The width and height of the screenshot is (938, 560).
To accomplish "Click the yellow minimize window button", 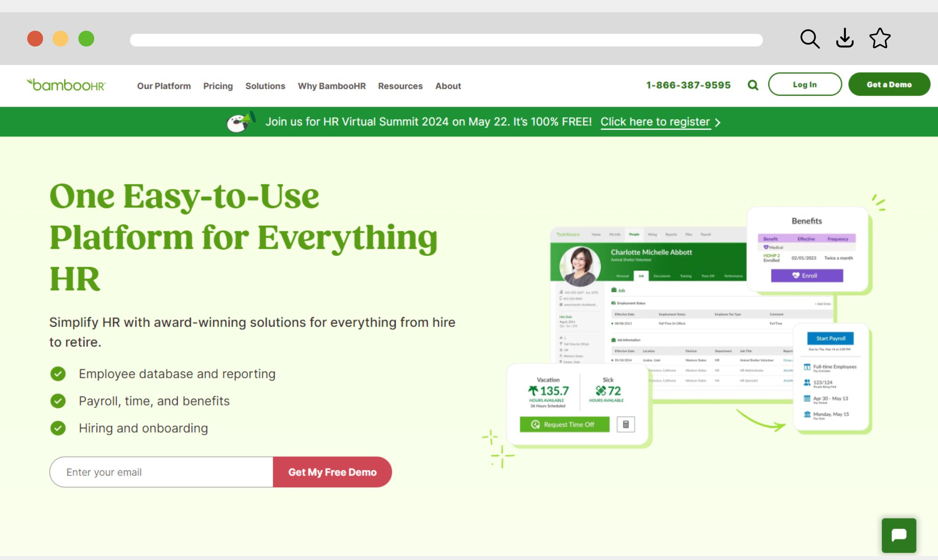I will coord(60,39).
